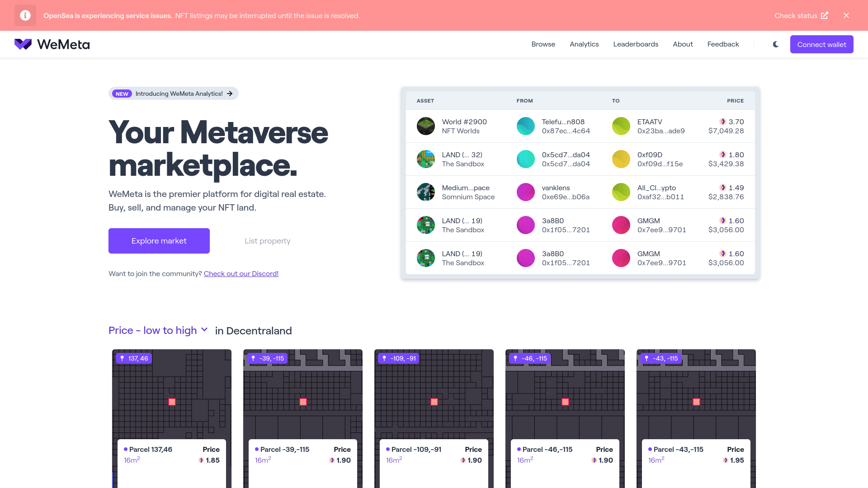Click the vanklens sender name
Image resolution: width=868 pixels, height=488 pixels.
(556, 188)
